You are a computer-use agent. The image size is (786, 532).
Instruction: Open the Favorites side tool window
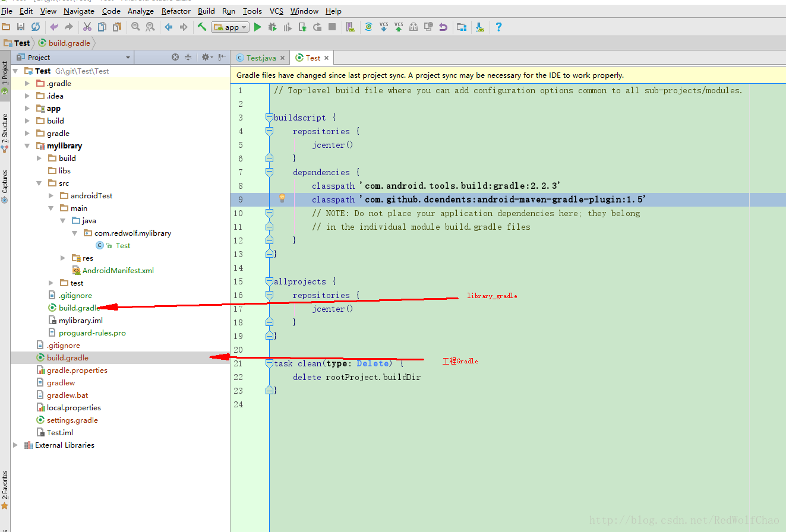[x=5, y=490]
